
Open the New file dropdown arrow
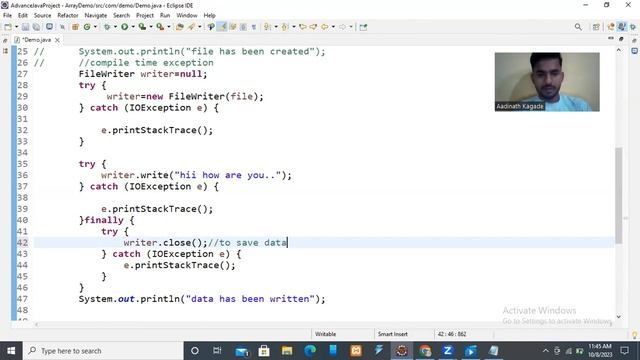click(16, 27)
